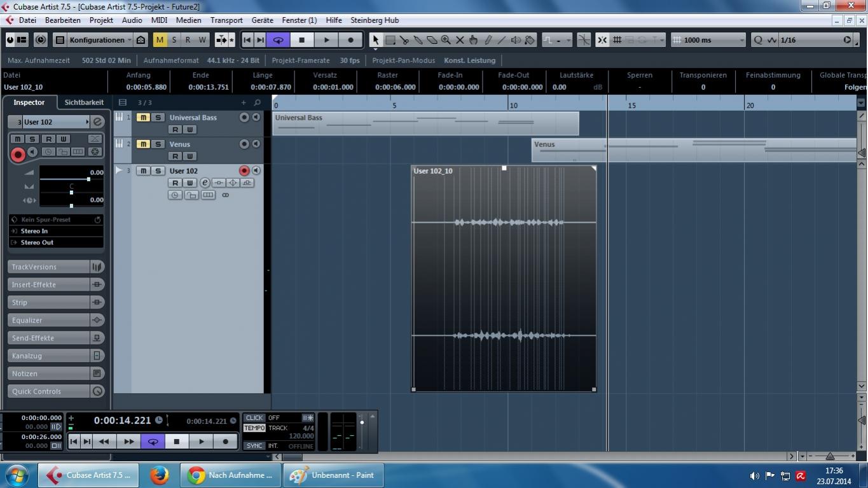Mute the User 102 track in track list
868x488 pixels.
click(x=143, y=171)
